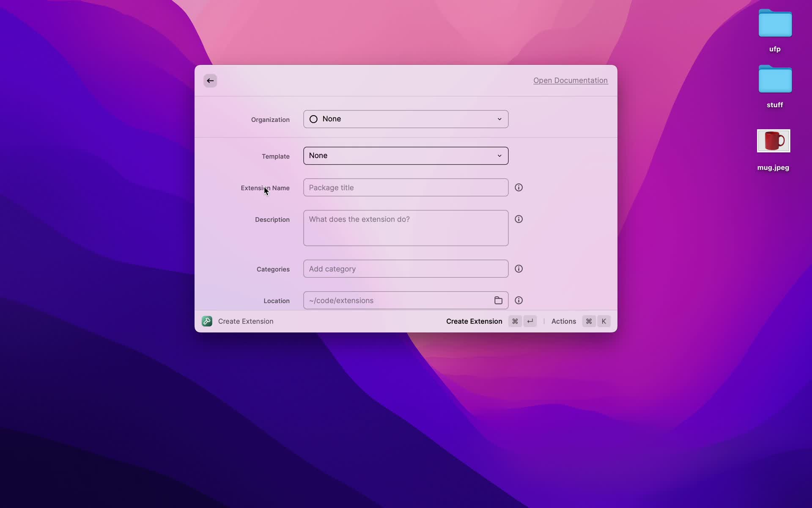Open Documentation link at top right

click(x=570, y=80)
